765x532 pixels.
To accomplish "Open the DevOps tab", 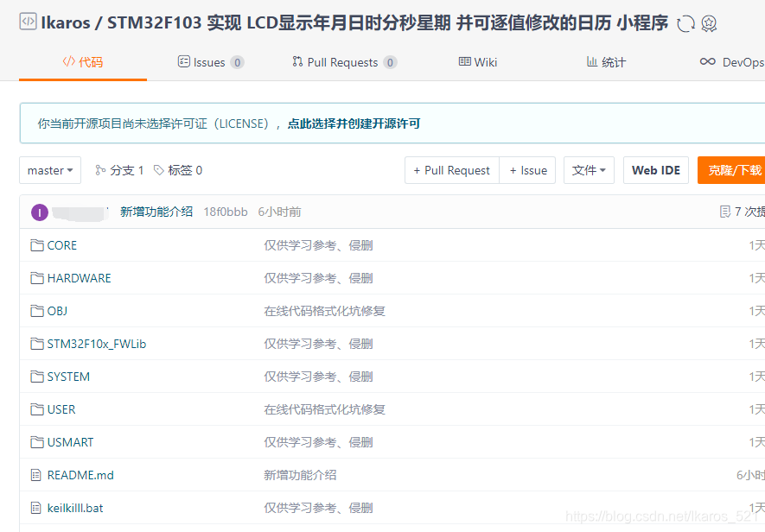I will (732, 62).
